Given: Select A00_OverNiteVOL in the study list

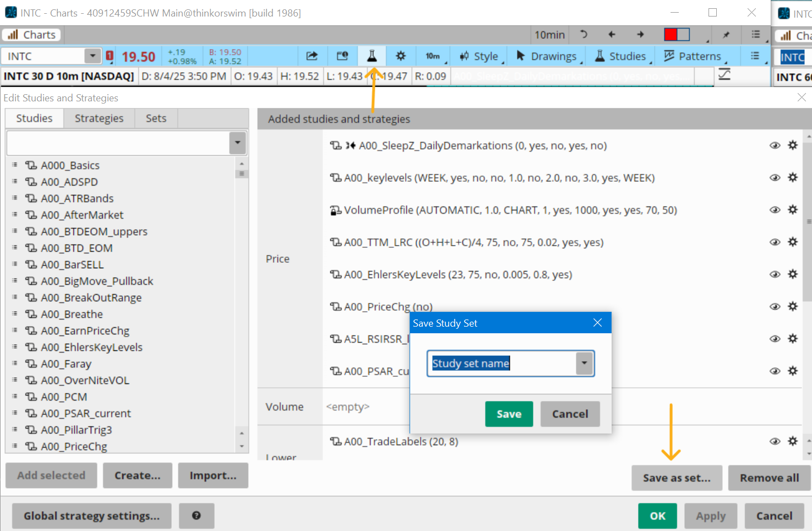Looking at the screenshot, I should pyautogui.click(x=85, y=380).
